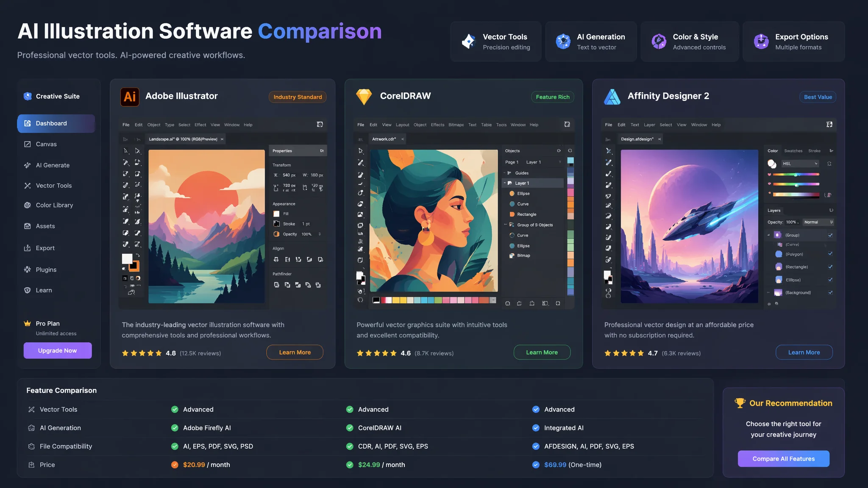Open the HSL color model dropdown

coord(800,164)
